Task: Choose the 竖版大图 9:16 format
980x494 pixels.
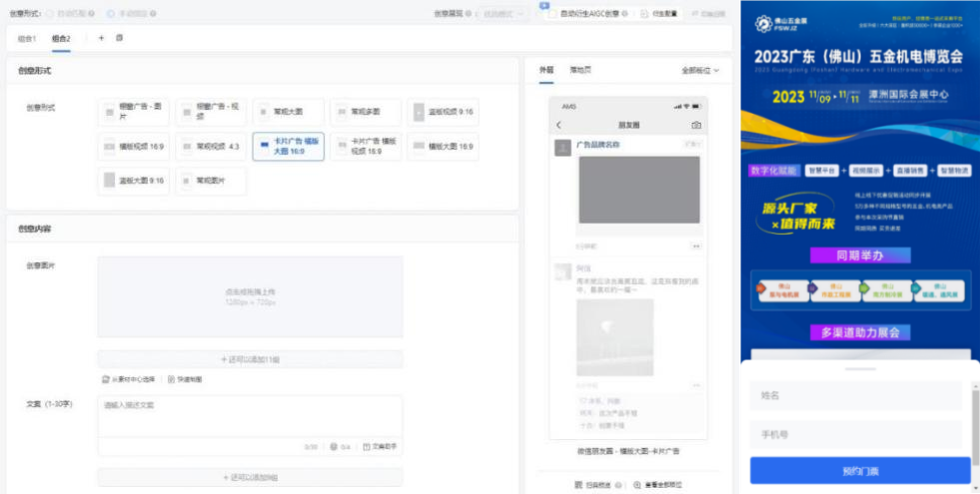Action: [134, 181]
